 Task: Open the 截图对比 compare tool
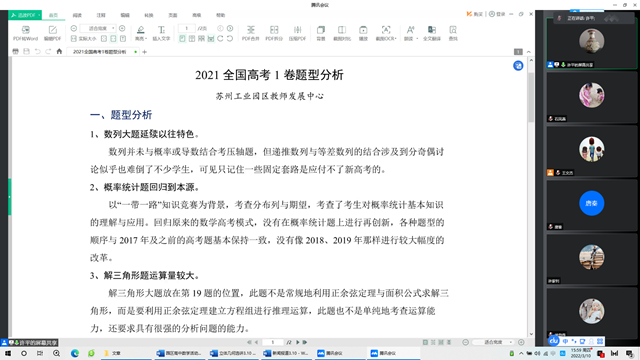tap(342, 33)
